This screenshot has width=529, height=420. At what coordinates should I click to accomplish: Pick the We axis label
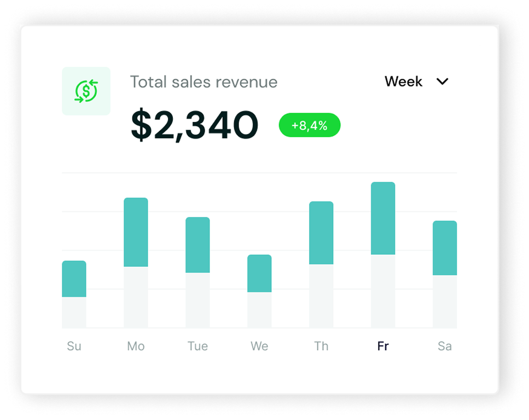[259, 346]
